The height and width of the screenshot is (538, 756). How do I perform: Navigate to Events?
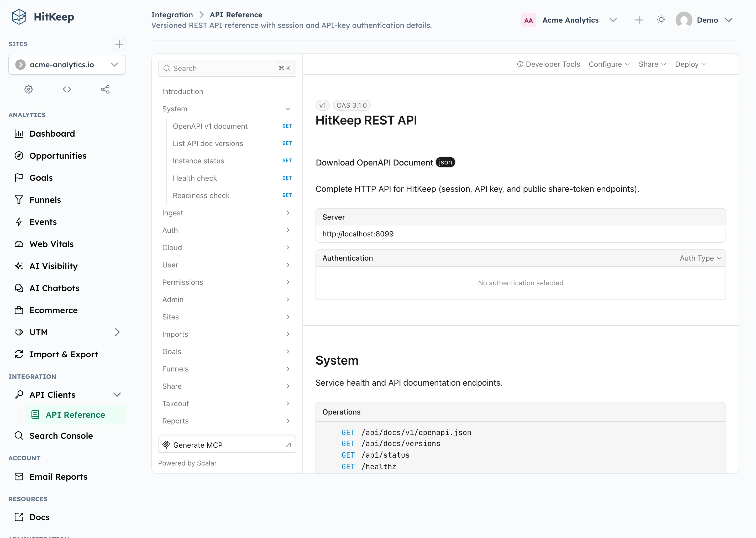tap(67, 222)
